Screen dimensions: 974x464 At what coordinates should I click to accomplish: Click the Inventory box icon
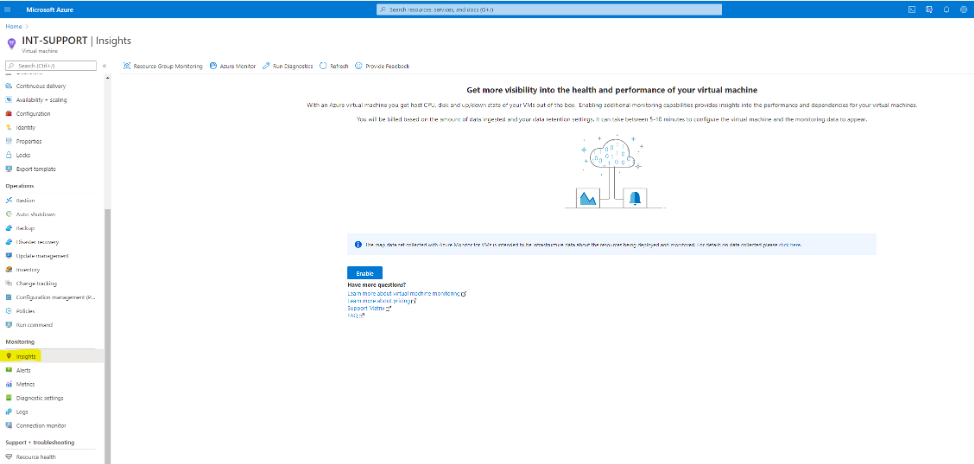click(9, 270)
